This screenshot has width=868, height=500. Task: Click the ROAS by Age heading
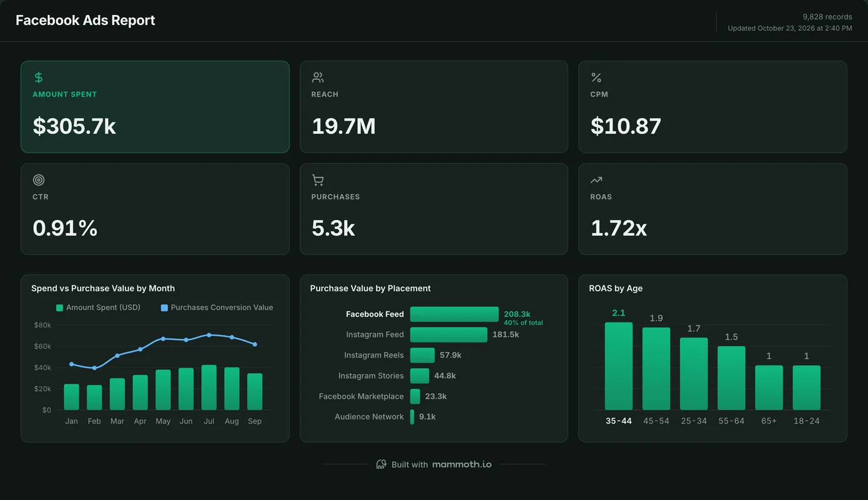point(616,288)
